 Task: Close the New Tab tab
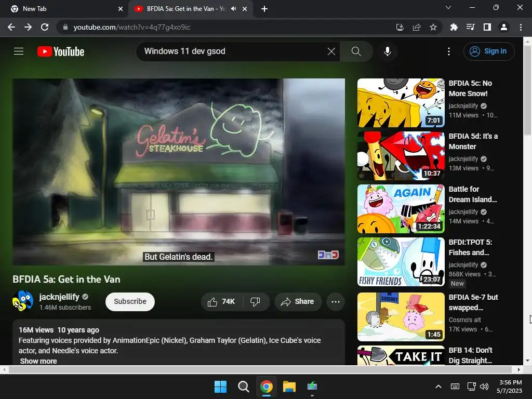click(x=121, y=9)
